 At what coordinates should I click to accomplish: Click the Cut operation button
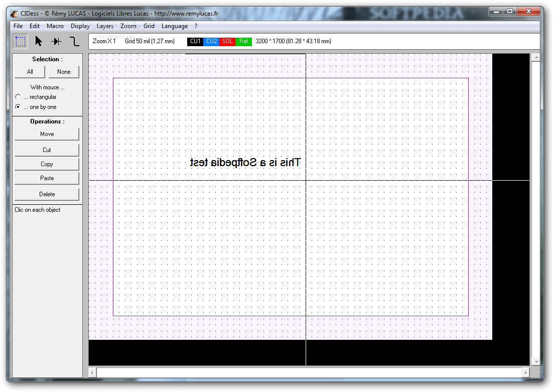pyautogui.click(x=47, y=150)
